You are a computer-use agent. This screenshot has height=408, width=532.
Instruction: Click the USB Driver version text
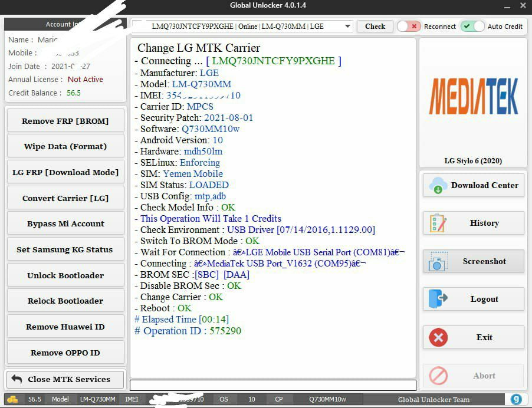[x=301, y=230]
